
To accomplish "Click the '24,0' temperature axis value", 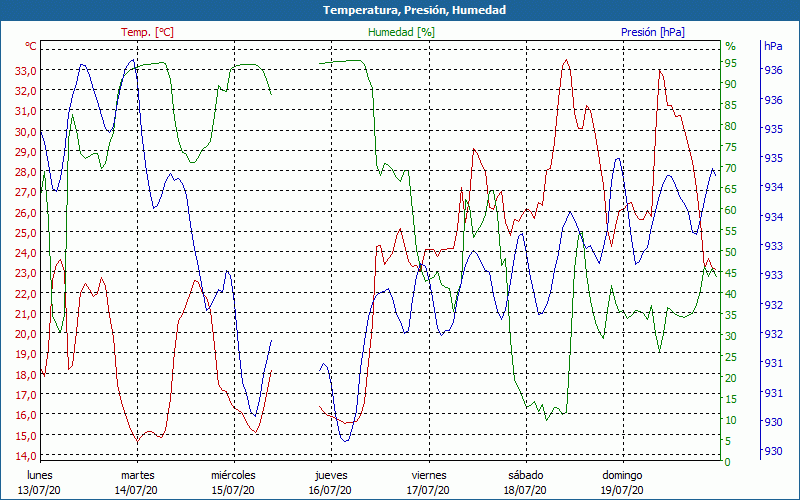I will [x=25, y=253].
